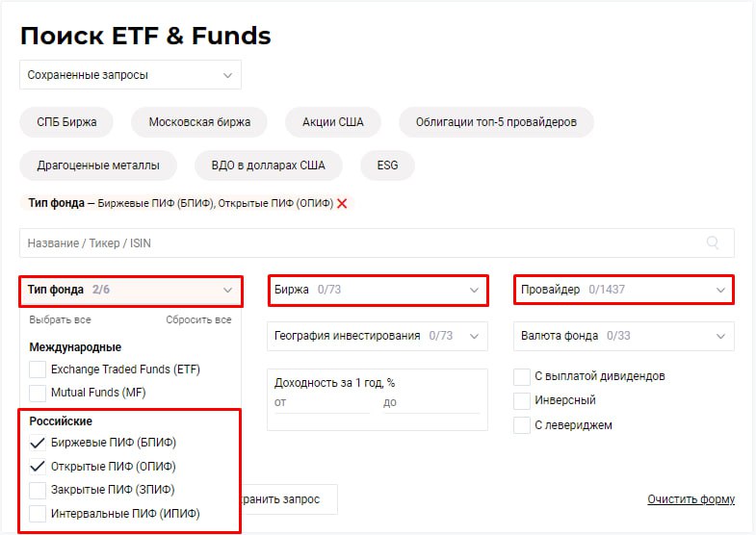Open the Сохраненные запросы dropdown

point(130,75)
